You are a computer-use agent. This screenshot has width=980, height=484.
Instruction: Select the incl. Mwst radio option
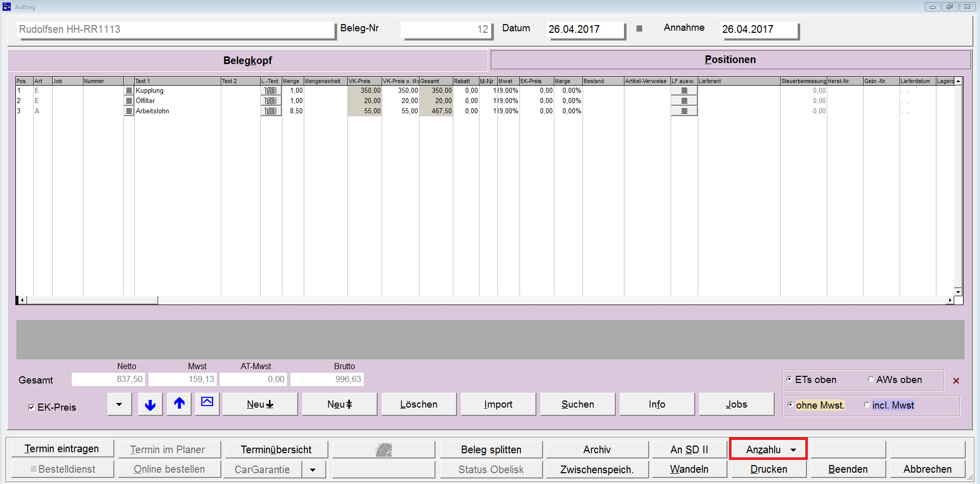866,405
